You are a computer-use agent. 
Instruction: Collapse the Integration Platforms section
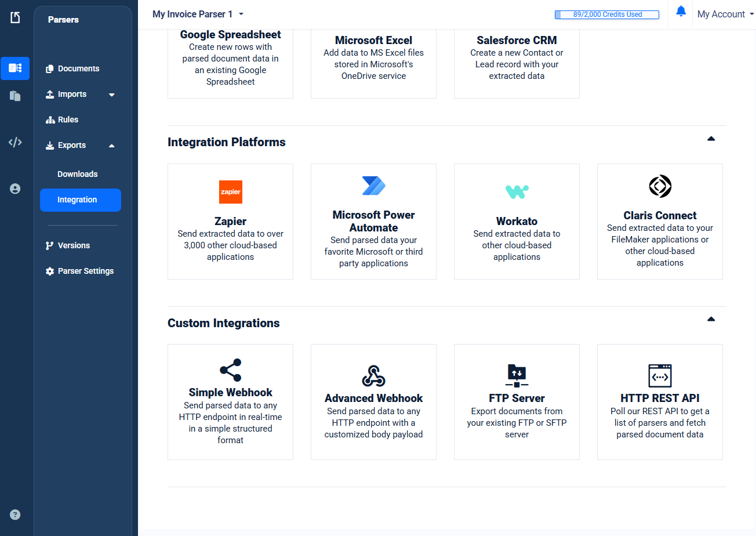point(711,139)
